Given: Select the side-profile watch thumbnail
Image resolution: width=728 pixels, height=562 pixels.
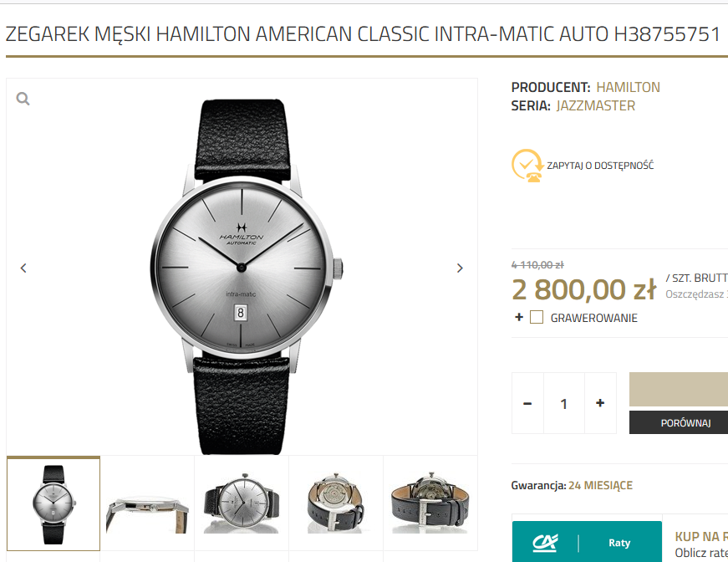Looking at the screenshot, I should click(x=147, y=503).
